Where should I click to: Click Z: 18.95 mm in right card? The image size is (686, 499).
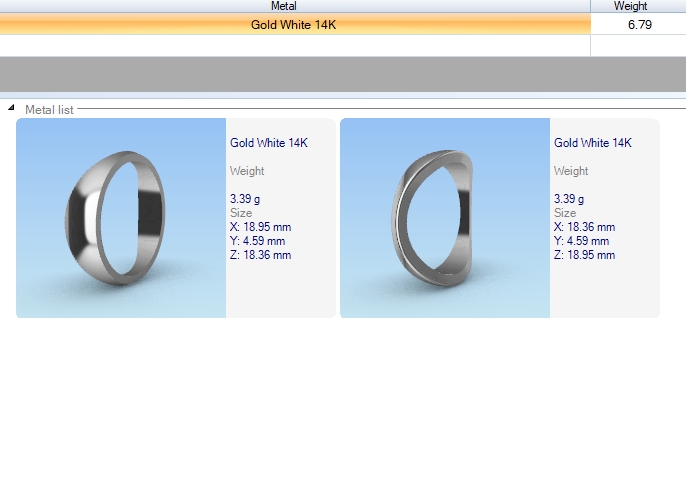[x=584, y=255]
